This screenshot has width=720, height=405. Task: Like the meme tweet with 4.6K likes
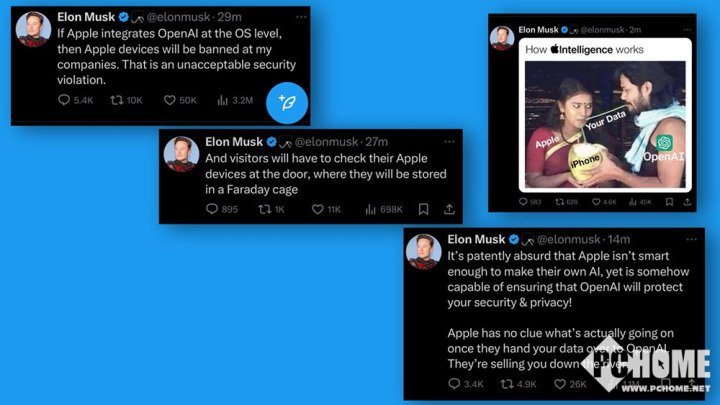click(x=604, y=202)
